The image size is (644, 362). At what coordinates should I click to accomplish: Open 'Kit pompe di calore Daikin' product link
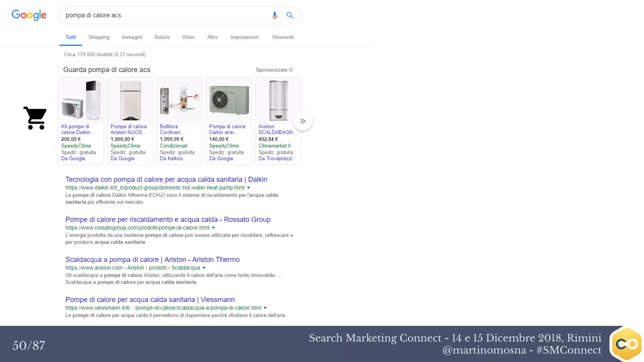tap(78, 129)
